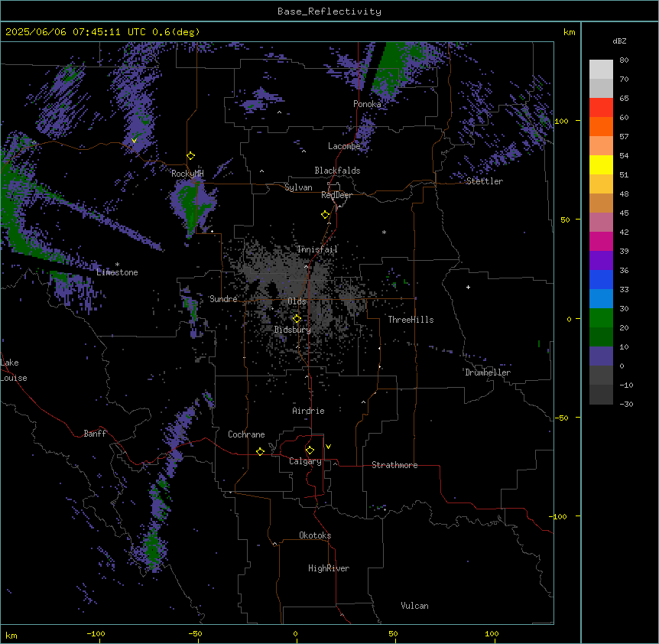This screenshot has height=644, width=659.
Task: Click the yellow V marker northwest of RockyMH
Action: click(x=134, y=141)
